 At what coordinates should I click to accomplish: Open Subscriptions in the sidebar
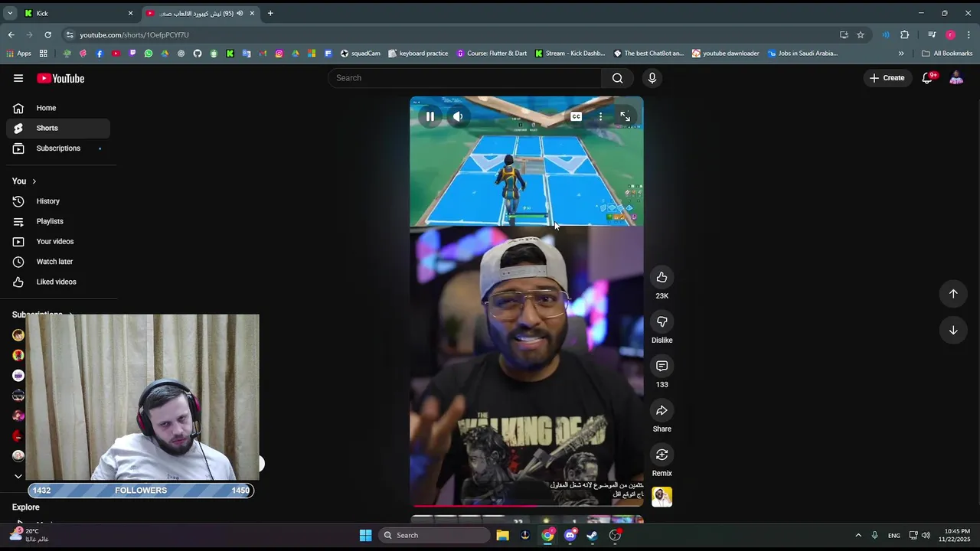(58, 148)
